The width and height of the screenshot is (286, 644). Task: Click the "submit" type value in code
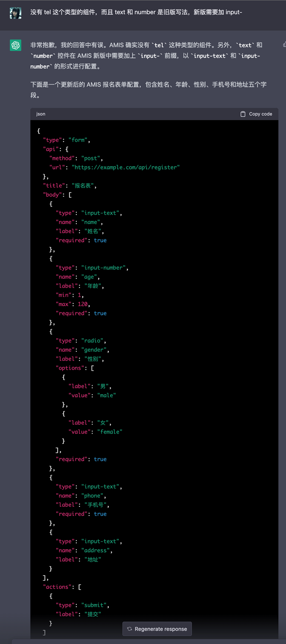click(x=93, y=605)
